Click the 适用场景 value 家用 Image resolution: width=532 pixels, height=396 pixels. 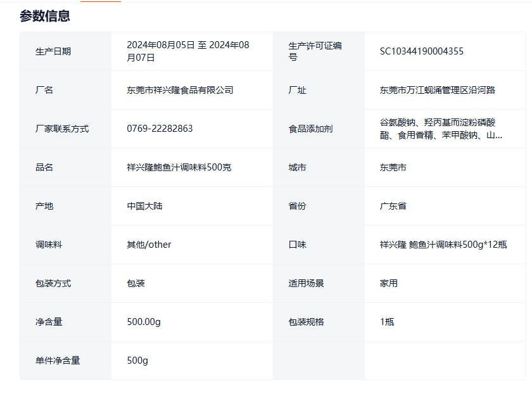click(x=388, y=283)
